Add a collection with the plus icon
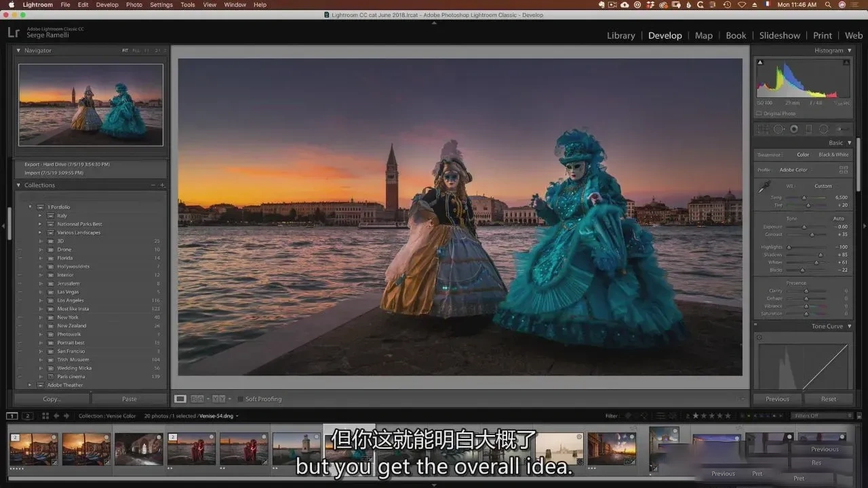 (162, 185)
